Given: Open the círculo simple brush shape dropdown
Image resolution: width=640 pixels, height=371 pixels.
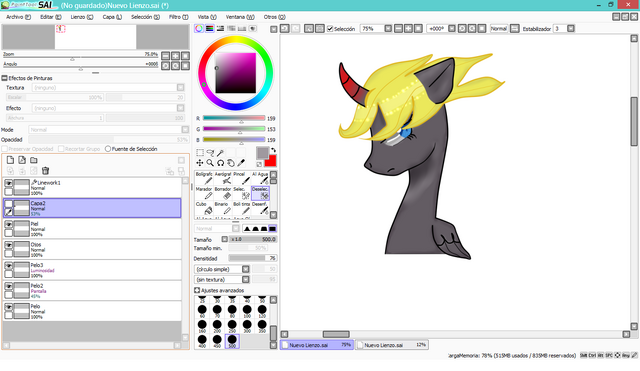Looking at the screenshot, I should click(x=246, y=269).
